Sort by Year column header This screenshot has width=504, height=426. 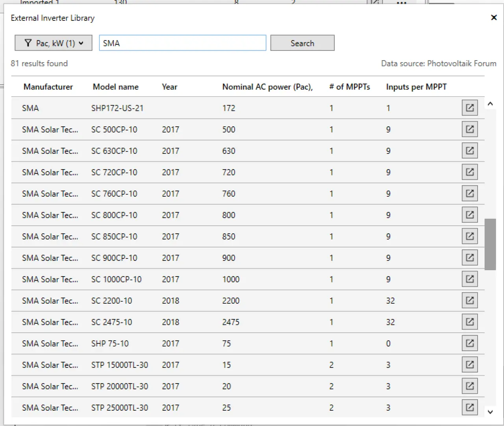(x=169, y=87)
